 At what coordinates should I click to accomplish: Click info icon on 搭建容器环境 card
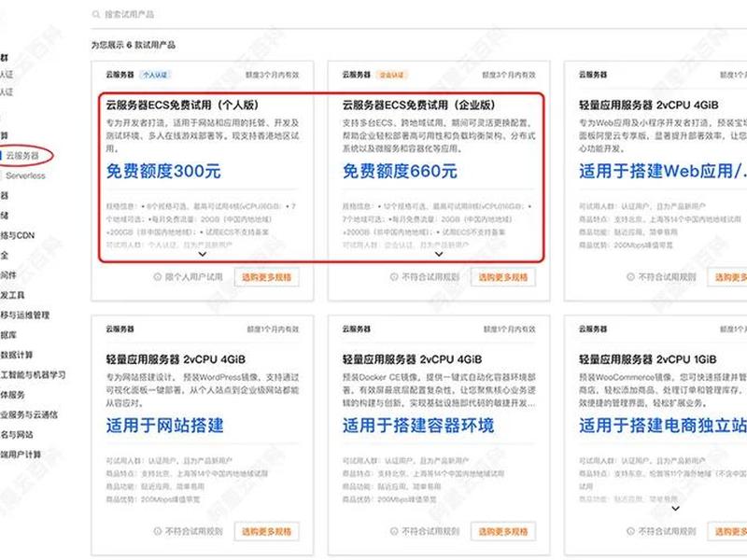click(x=394, y=531)
